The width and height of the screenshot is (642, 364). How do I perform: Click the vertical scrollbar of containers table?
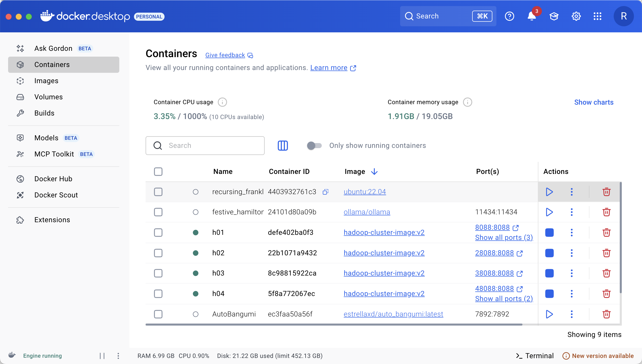point(621,238)
